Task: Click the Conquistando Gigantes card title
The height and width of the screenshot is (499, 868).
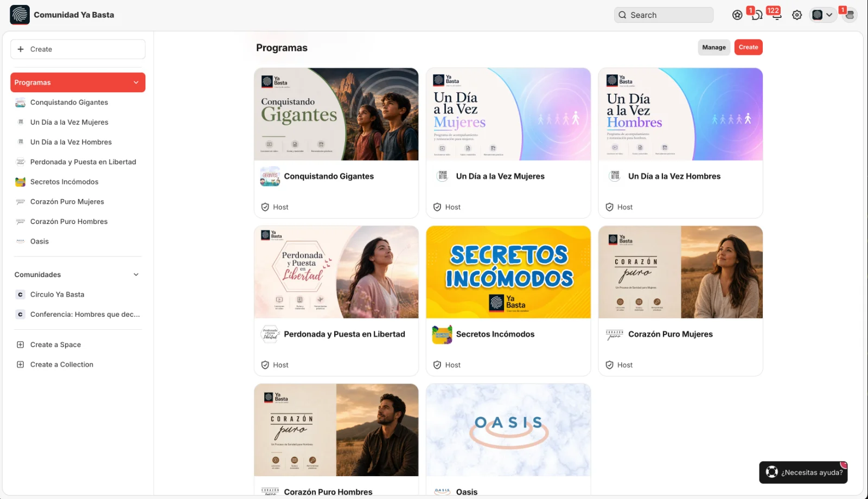Action: (329, 176)
